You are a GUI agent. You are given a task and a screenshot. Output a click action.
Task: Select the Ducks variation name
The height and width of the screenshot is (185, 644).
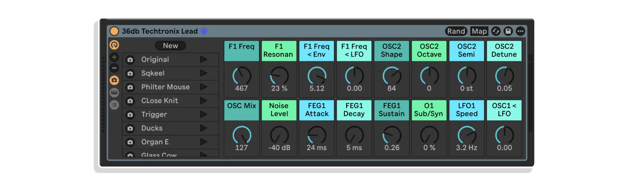coord(152,128)
